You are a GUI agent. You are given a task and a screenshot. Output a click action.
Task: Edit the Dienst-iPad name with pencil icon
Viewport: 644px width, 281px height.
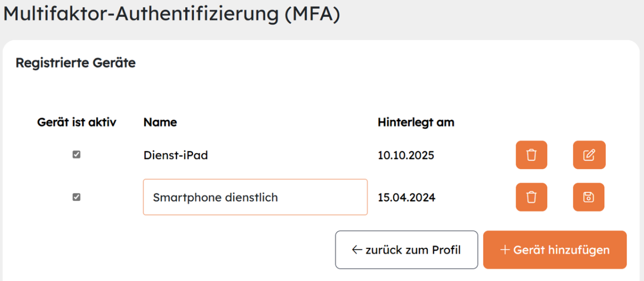tap(589, 155)
